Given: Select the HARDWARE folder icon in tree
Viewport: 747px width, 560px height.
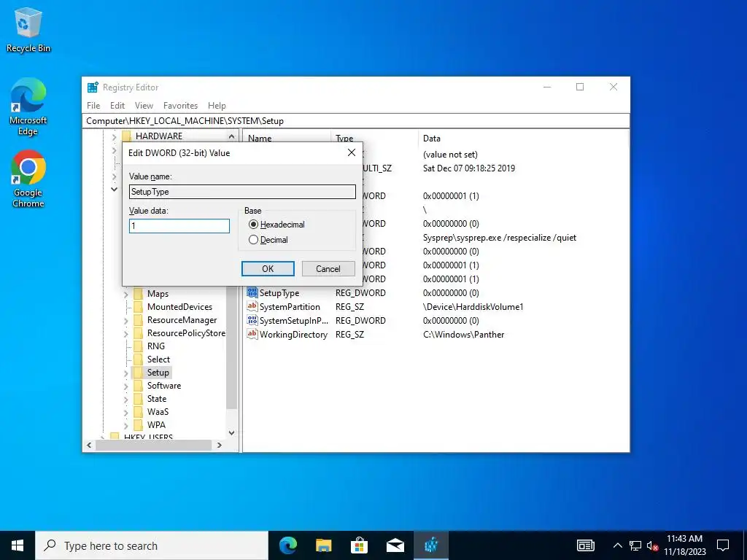Looking at the screenshot, I should click(127, 136).
